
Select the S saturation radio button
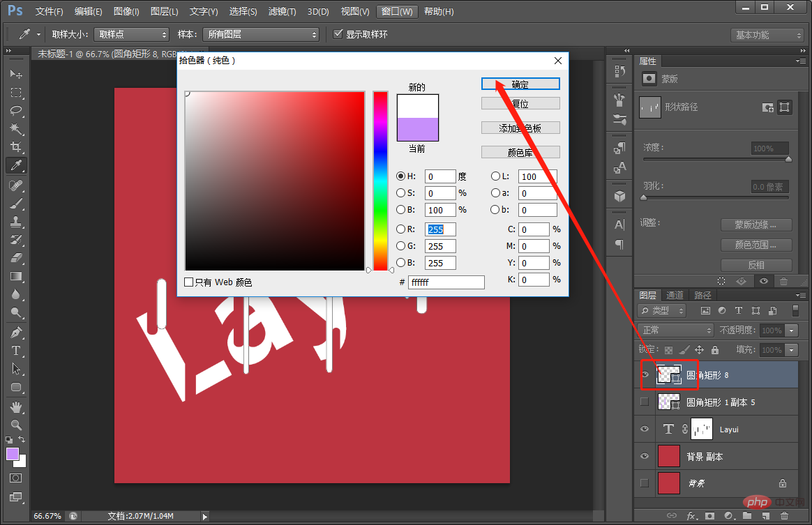[x=400, y=192]
